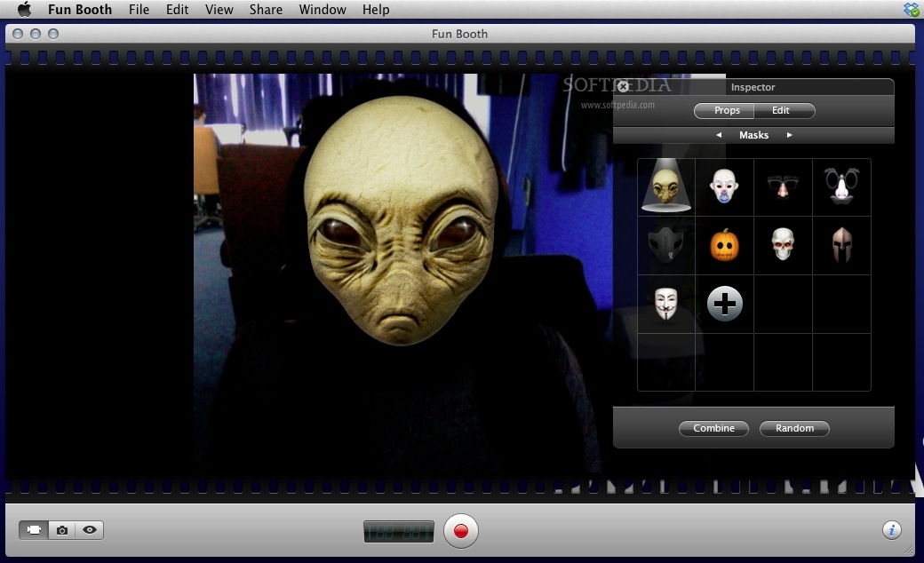Open the Edit menu in menu bar

178,10
